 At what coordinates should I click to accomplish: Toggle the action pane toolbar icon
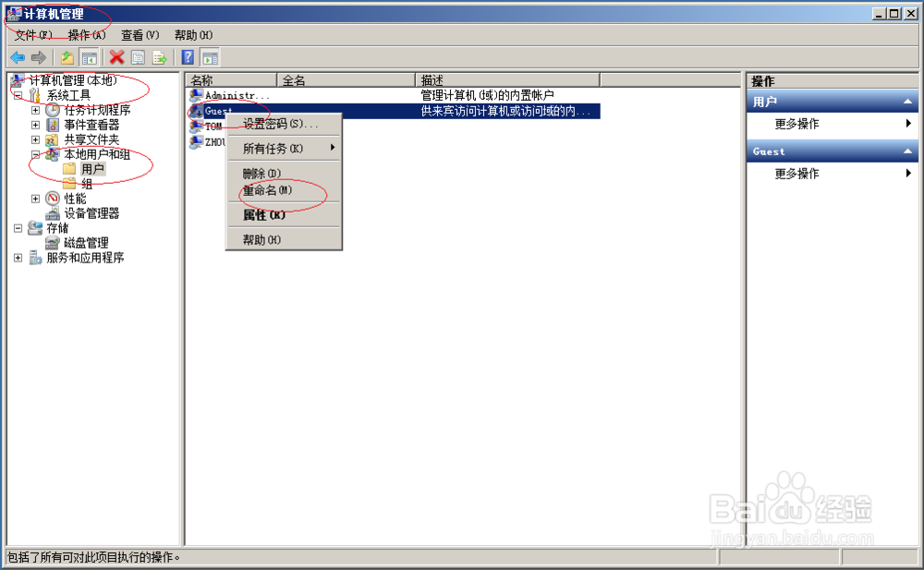[210, 58]
